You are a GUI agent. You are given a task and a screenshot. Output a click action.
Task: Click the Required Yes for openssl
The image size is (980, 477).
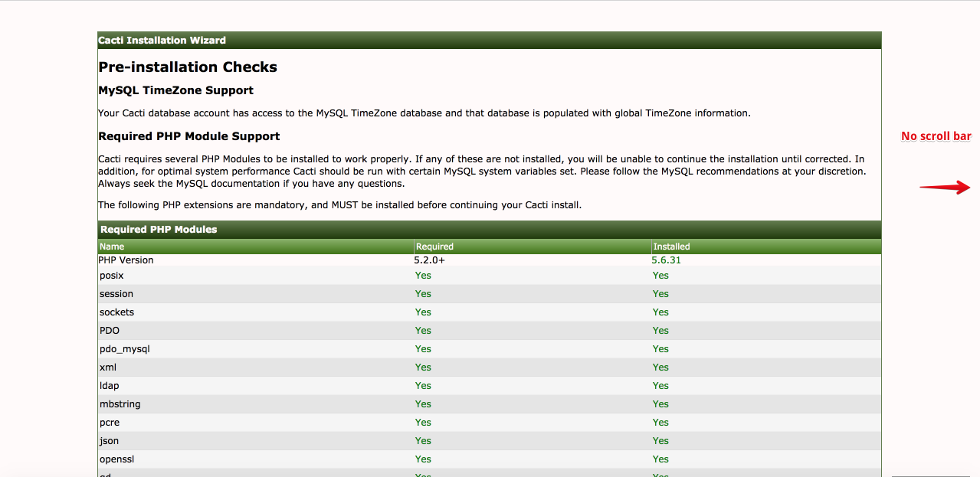pyautogui.click(x=423, y=459)
